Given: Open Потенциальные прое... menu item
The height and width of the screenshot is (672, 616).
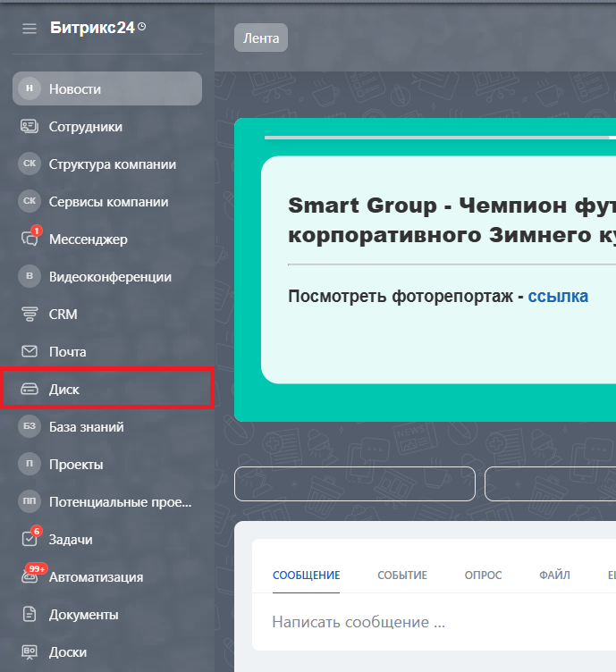Looking at the screenshot, I should point(107,501).
